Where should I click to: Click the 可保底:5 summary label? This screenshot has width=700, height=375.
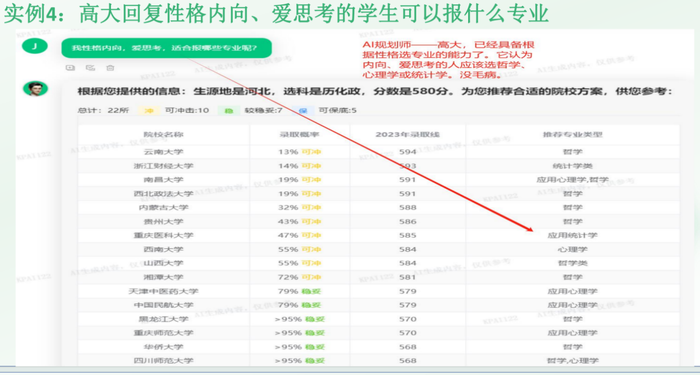coord(338,110)
